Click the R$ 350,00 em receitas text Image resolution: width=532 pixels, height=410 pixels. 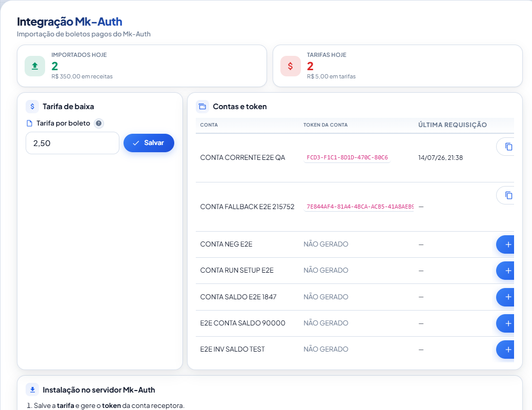pyautogui.click(x=82, y=77)
